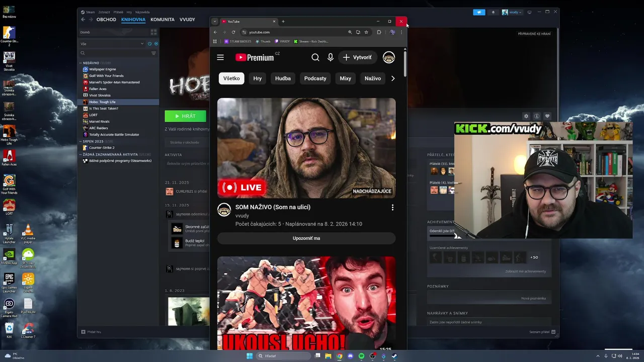Viewport: 644px width, 362px height.
Task: Toggle ready-to-play filter in Steam library
Action: point(156,44)
